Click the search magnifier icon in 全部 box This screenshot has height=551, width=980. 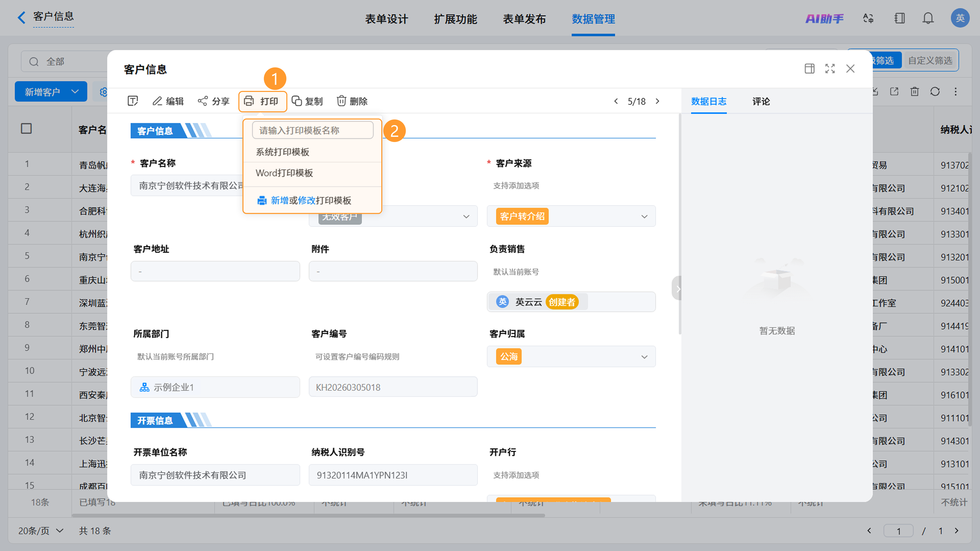pyautogui.click(x=34, y=62)
